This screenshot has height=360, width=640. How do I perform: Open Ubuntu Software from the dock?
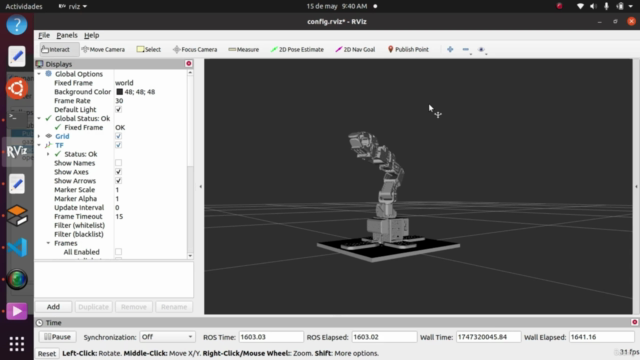tap(17, 88)
